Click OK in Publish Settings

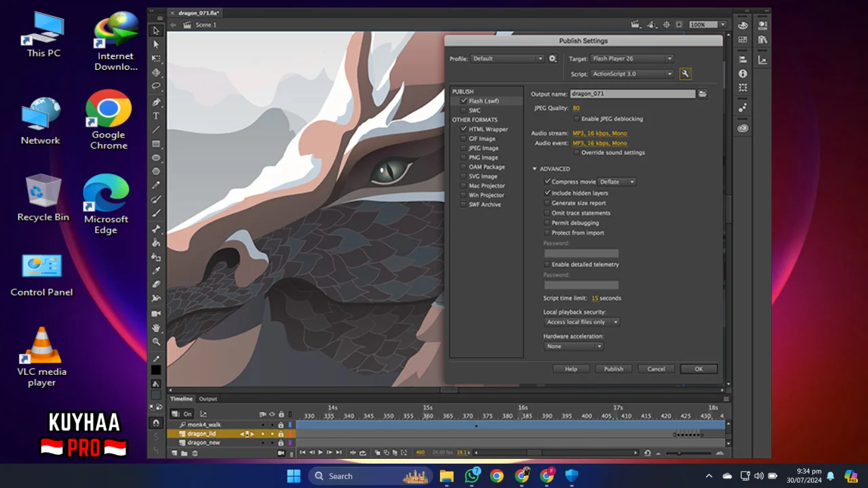[698, 369]
